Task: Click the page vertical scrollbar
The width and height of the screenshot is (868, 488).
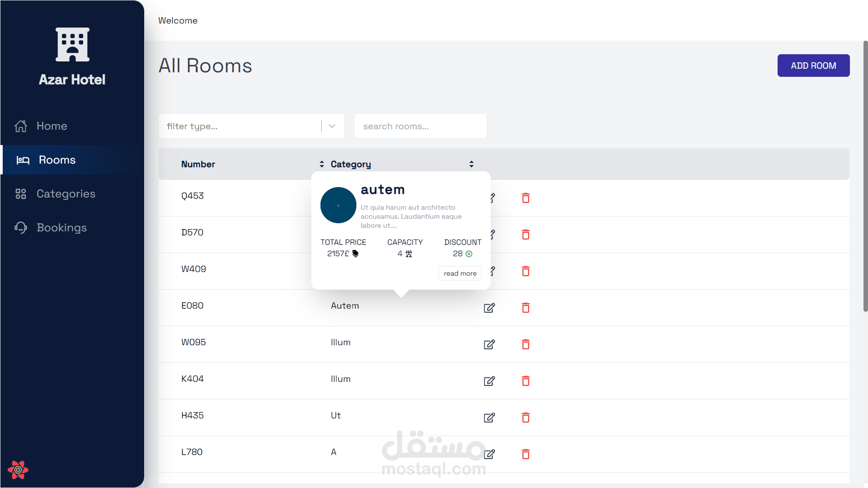Action: 865,176
